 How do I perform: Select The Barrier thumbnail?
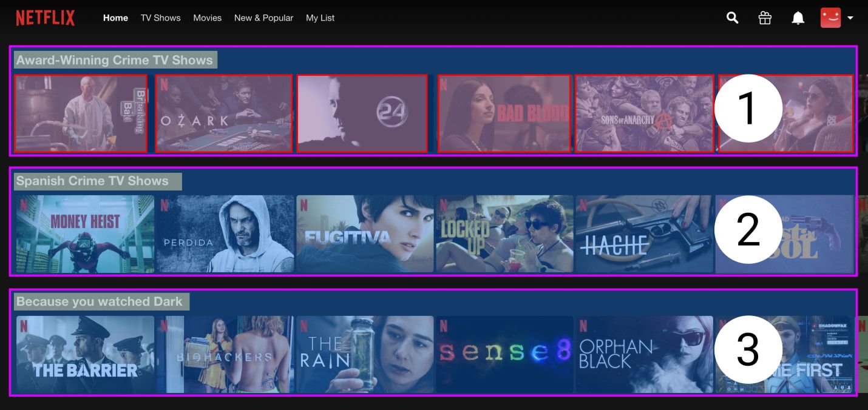(86, 354)
